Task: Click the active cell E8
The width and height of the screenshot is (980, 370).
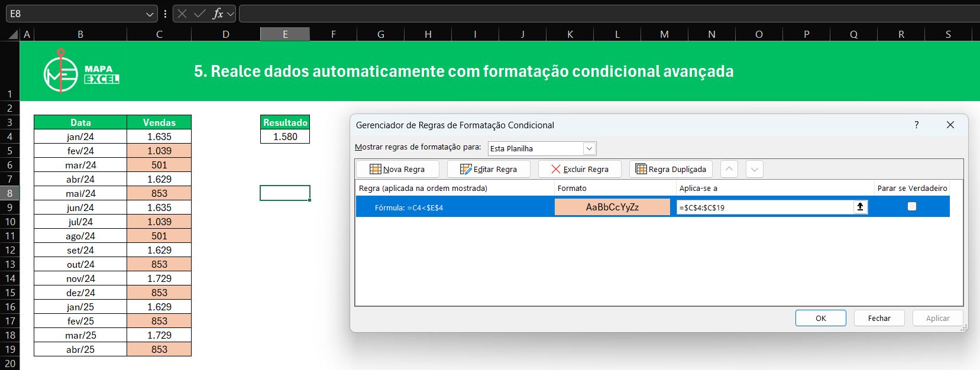Action: tap(285, 193)
